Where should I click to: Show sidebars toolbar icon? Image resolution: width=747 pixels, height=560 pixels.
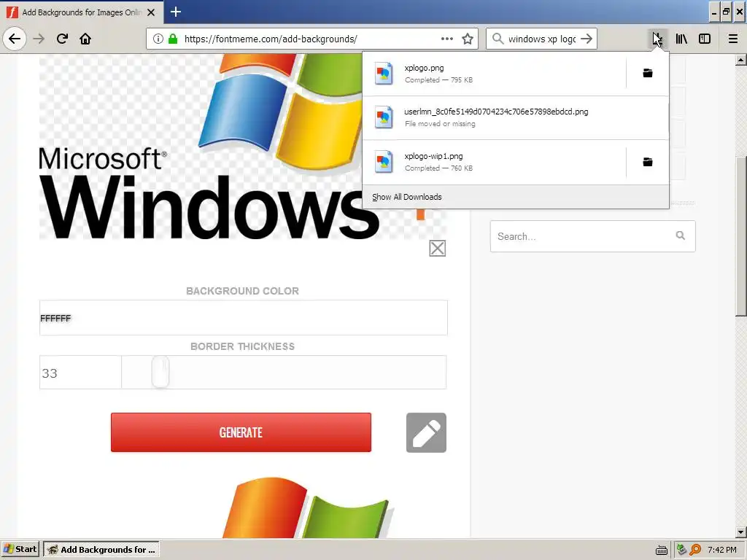(x=705, y=39)
